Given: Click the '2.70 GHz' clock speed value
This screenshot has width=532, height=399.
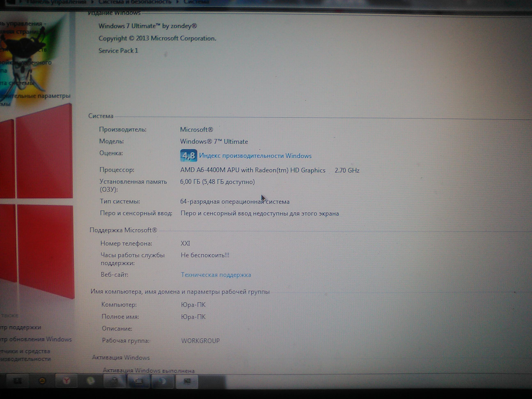Looking at the screenshot, I should click(x=347, y=170).
